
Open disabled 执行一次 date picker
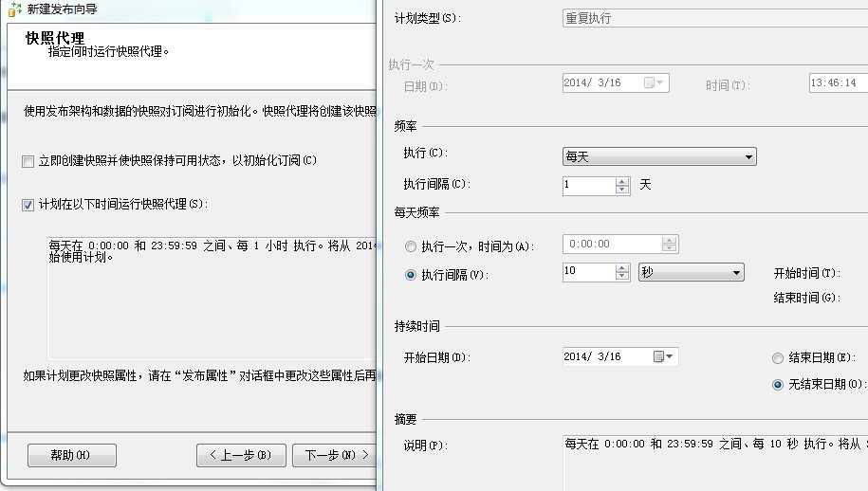[654, 83]
